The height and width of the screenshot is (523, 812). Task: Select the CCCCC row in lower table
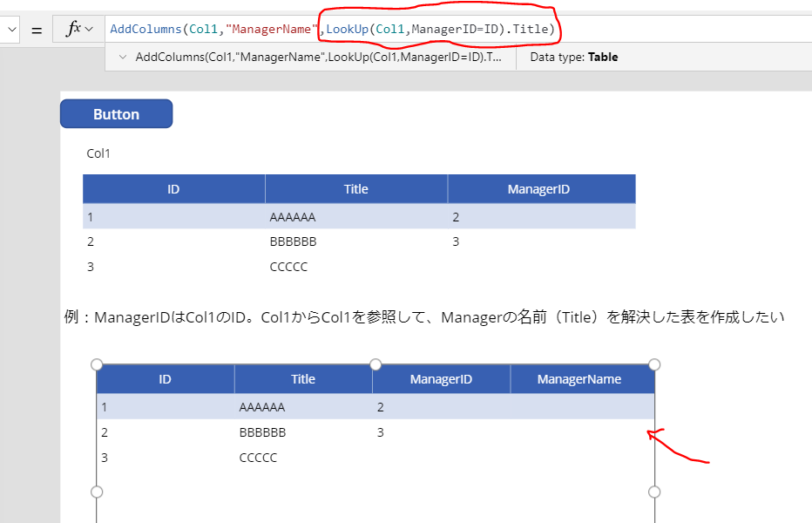(x=376, y=458)
